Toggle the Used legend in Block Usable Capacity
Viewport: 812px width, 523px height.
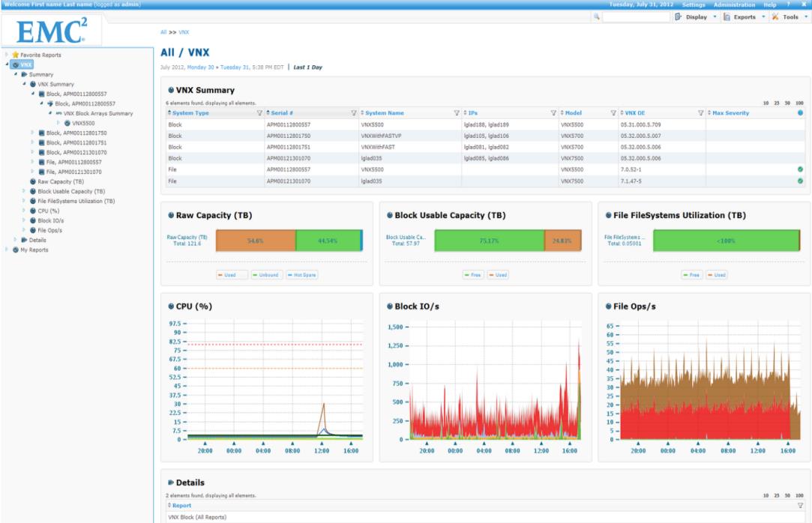click(498, 275)
